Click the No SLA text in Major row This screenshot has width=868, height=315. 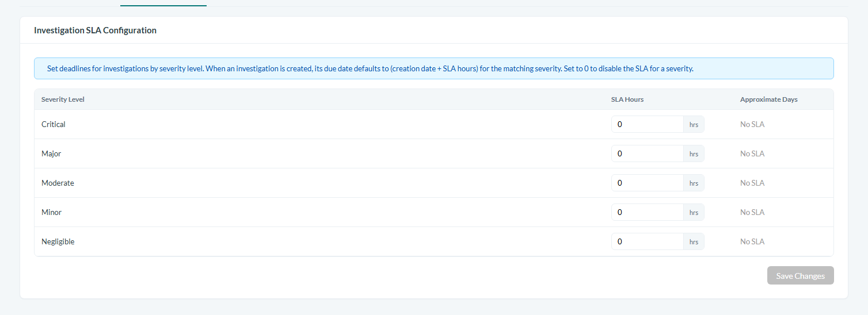pos(752,153)
